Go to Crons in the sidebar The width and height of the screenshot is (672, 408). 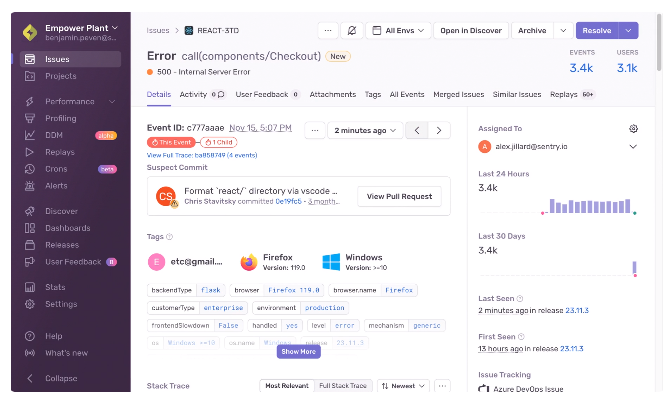point(58,169)
